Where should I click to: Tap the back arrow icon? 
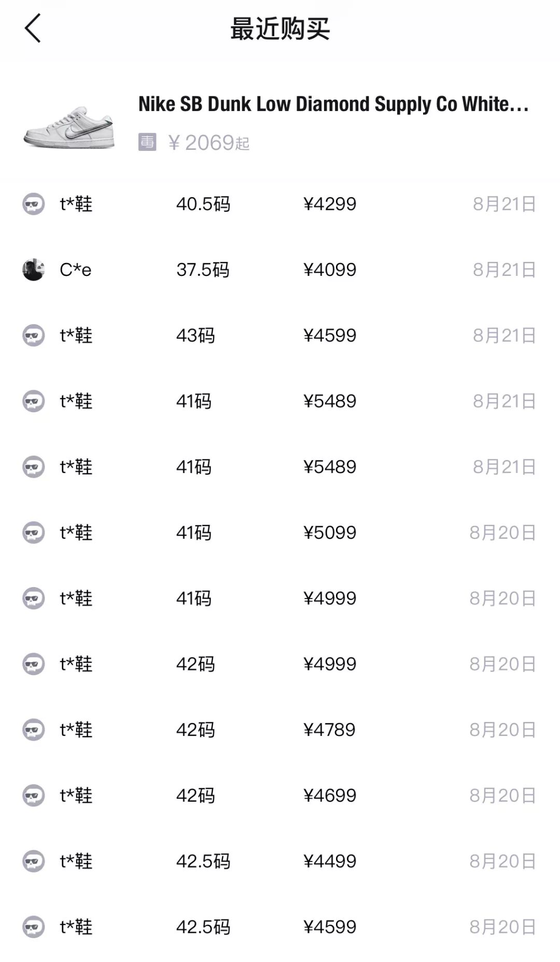point(33,29)
